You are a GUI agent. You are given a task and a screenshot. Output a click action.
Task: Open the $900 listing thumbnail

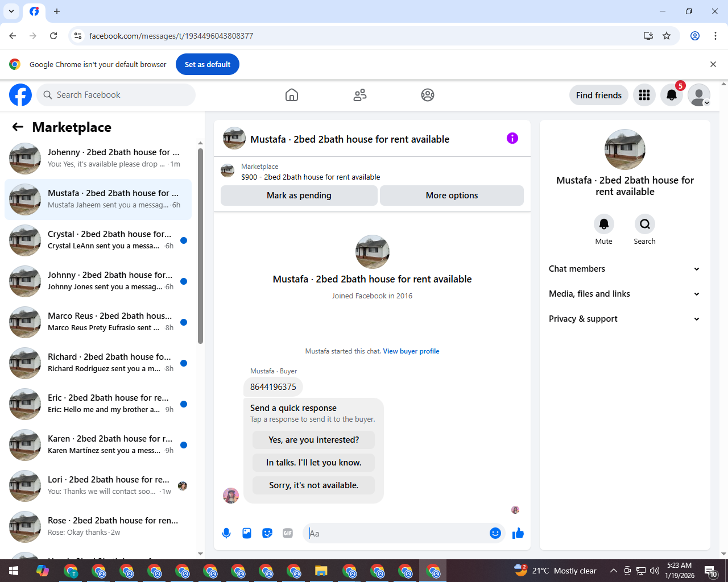pos(227,171)
